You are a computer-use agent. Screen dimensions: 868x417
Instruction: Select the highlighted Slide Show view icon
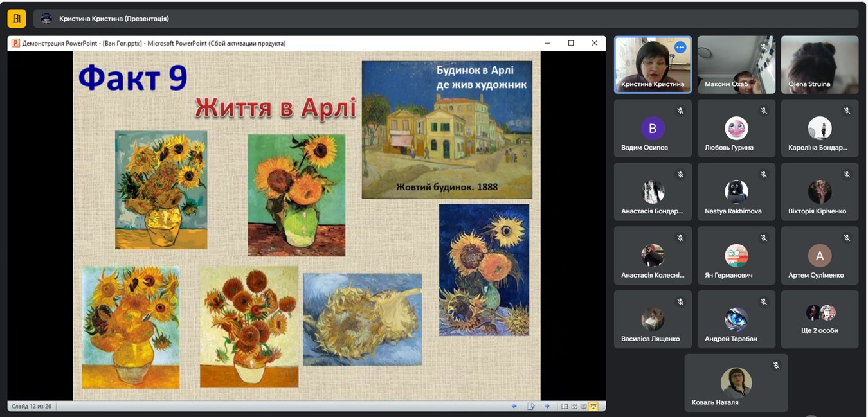(x=593, y=406)
